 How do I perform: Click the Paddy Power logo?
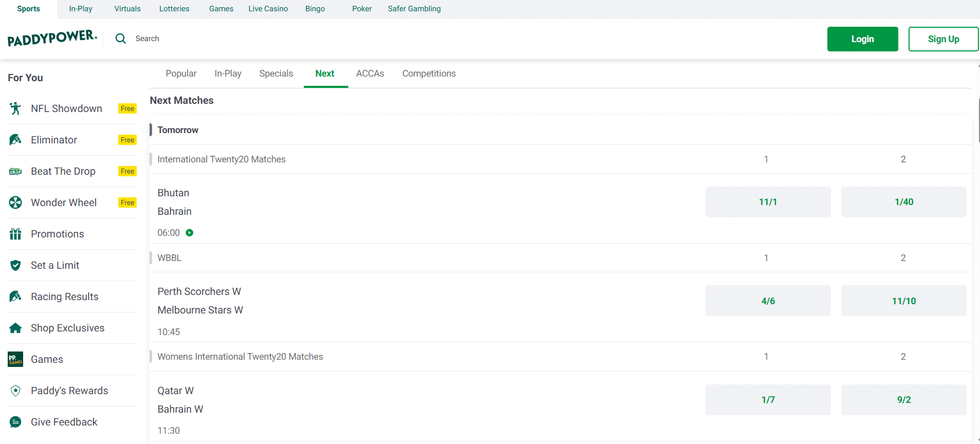(52, 38)
